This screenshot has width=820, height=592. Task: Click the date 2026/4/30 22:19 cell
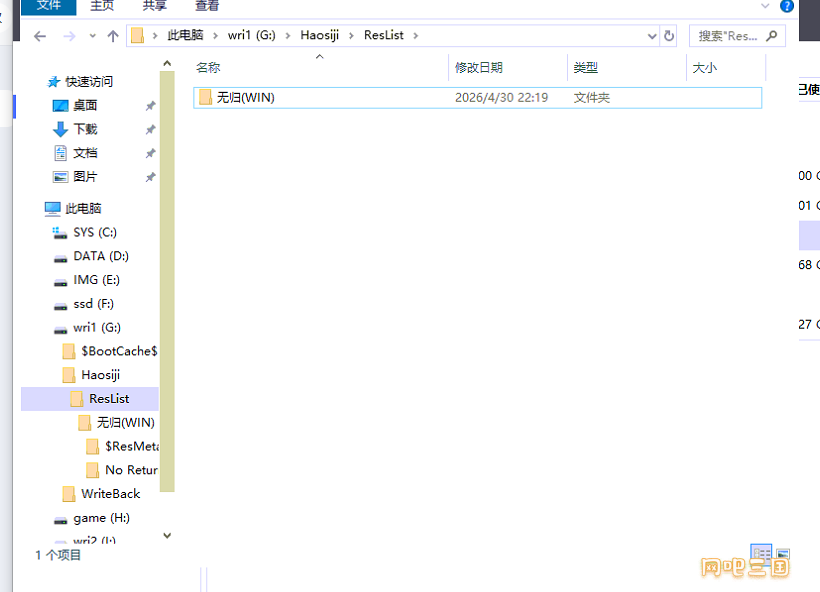tap(501, 98)
